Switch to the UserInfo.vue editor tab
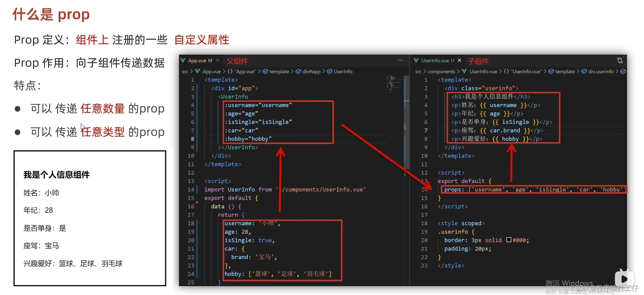 coord(437,61)
